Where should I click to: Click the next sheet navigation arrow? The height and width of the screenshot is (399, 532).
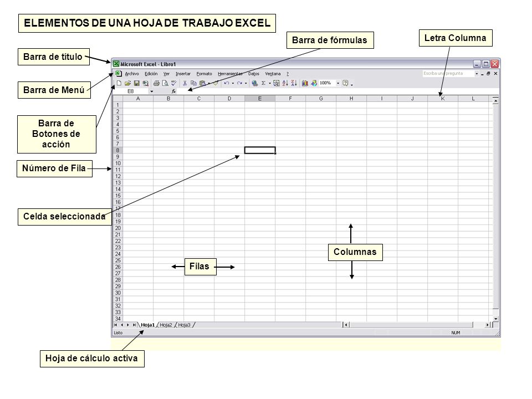128,325
